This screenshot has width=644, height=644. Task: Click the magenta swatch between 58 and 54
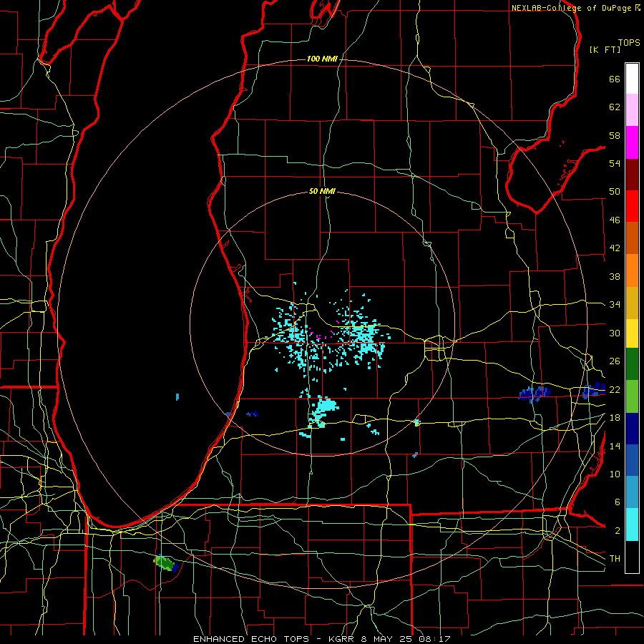coord(632,142)
